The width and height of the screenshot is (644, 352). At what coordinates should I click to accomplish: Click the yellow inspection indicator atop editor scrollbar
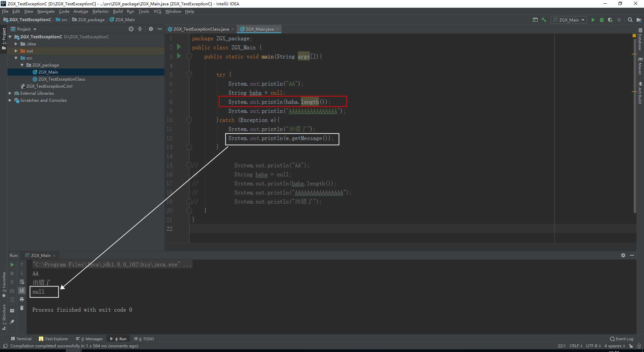pos(634,36)
